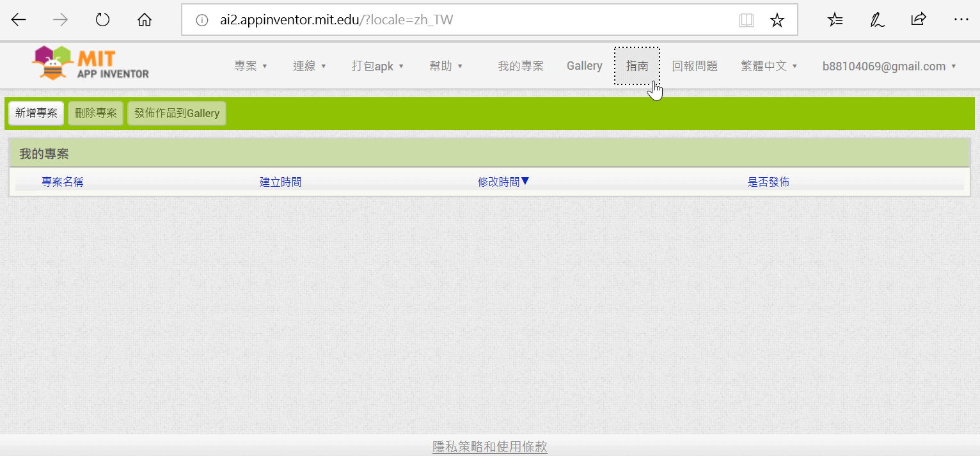This screenshot has width=980, height=456.
Task: Open the 隱私策略和使用條款 link
Action: click(x=490, y=446)
